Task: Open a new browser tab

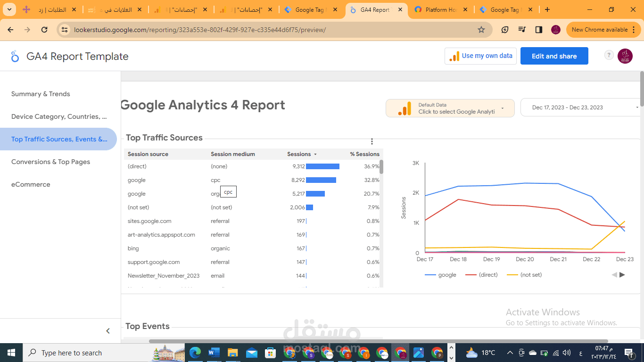Action: click(x=547, y=9)
